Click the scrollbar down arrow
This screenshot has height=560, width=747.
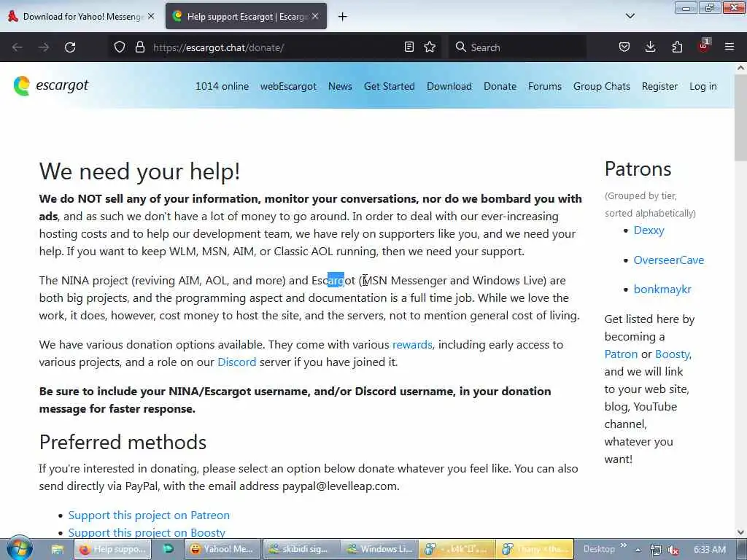(x=741, y=532)
